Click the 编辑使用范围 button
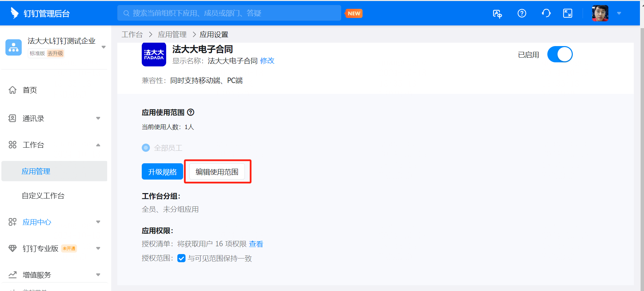 point(217,172)
